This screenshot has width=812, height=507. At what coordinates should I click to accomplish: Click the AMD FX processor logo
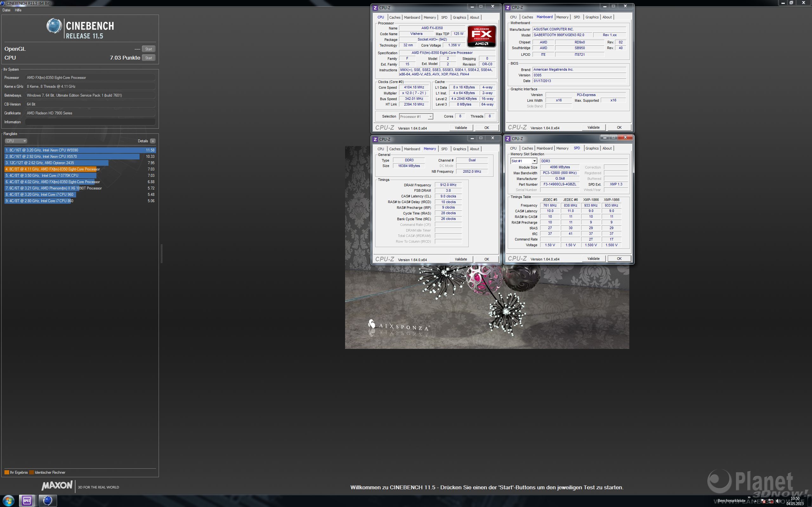[481, 36]
